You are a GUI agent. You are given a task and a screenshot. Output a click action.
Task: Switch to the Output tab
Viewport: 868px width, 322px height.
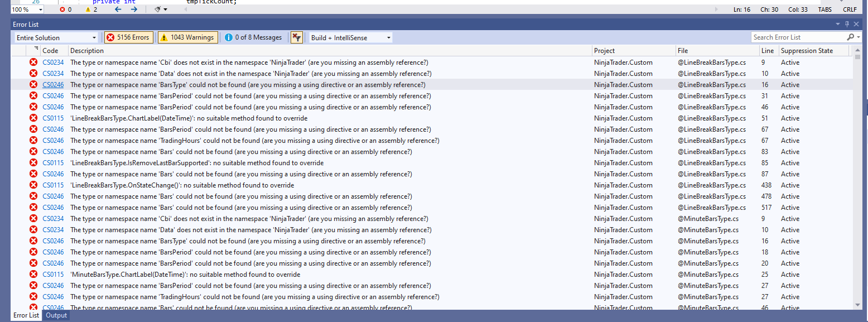pyautogui.click(x=56, y=315)
